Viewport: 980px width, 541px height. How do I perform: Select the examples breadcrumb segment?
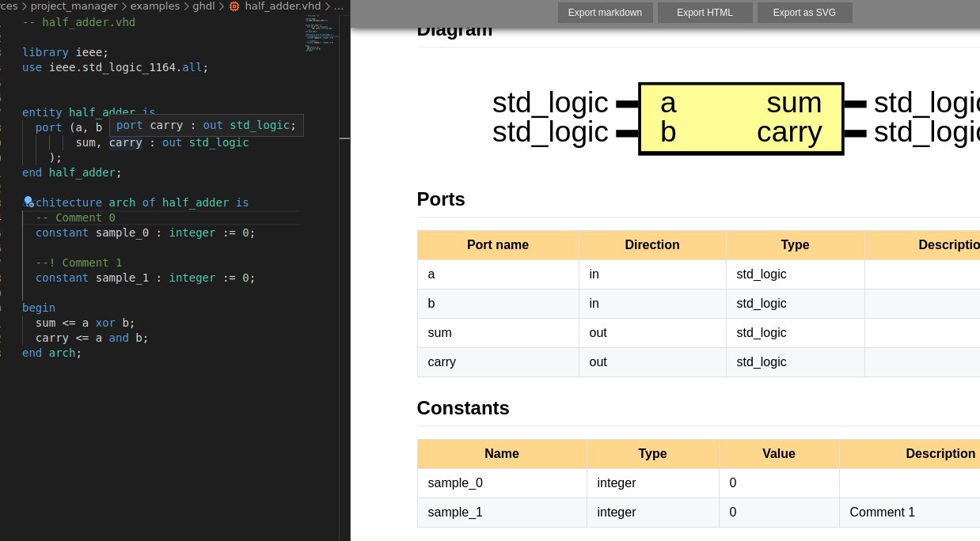(155, 6)
